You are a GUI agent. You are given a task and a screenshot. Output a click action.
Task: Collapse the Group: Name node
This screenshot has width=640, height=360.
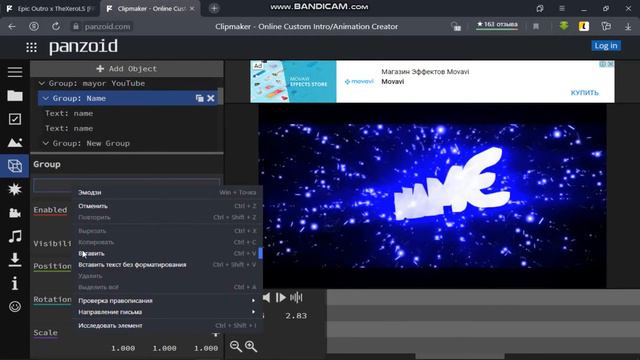[x=46, y=98]
